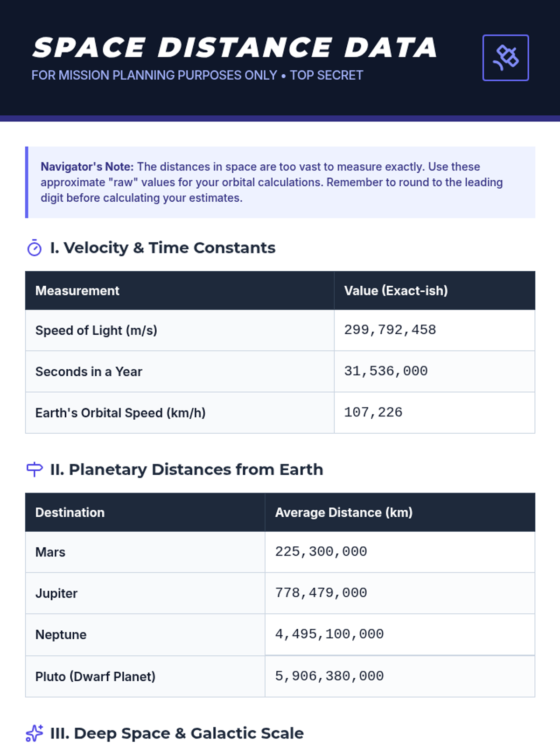Select the Seconds in a Year value
This screenshot has height=747, width=560.
click(385, 371)
